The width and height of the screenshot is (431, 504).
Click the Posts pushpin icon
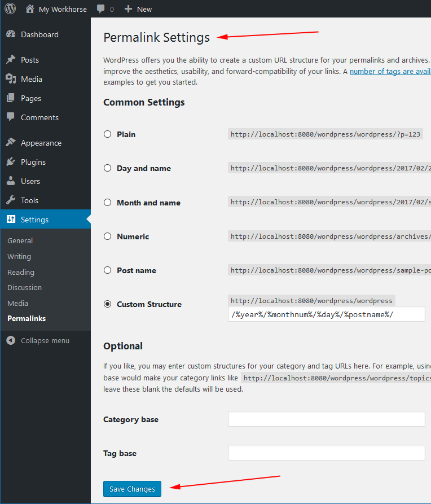pos(11,59)
